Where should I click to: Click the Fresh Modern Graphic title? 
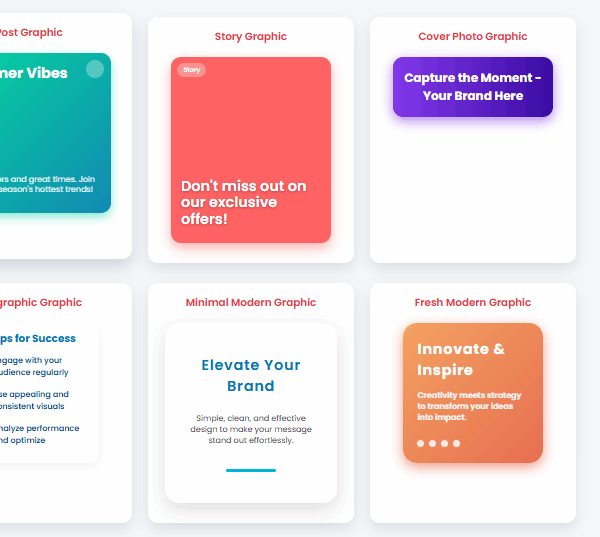tap(473, 302)
